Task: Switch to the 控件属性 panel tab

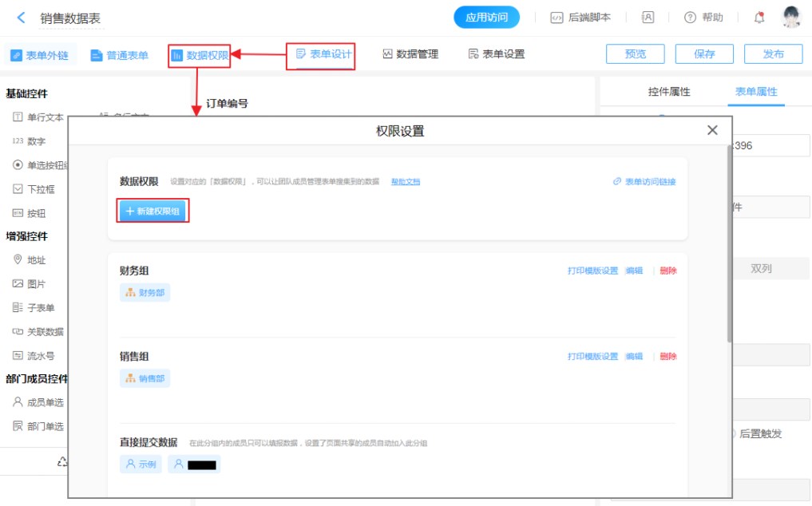Action: click(x=668, y=92)
